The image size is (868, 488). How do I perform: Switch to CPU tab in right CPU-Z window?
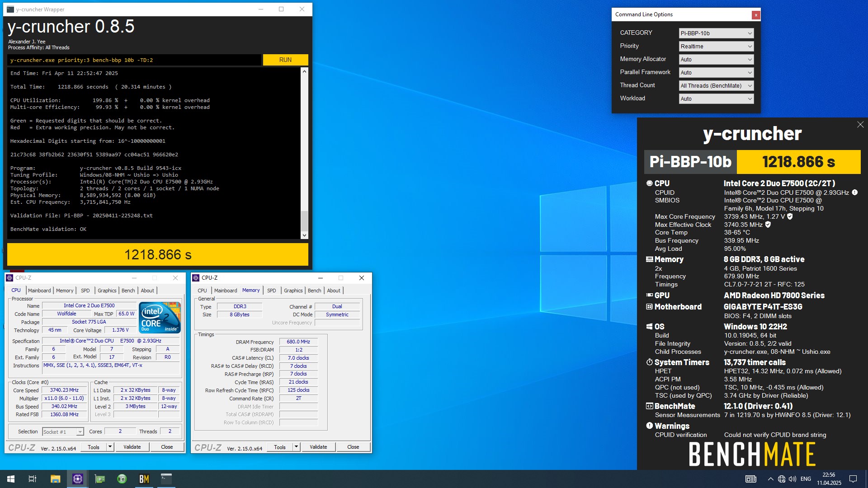click(202, 291)
